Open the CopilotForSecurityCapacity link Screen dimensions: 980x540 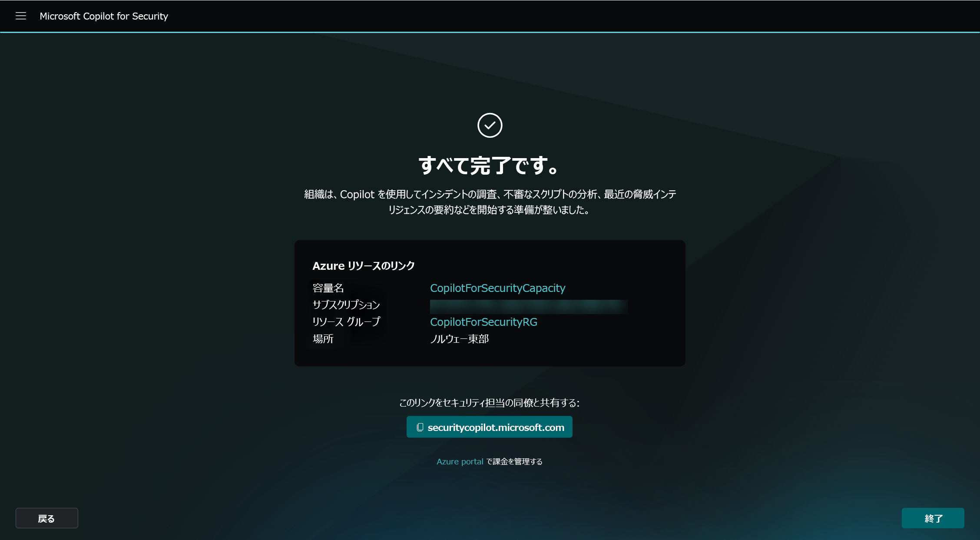pyautogui.click(x=497, y=288)
